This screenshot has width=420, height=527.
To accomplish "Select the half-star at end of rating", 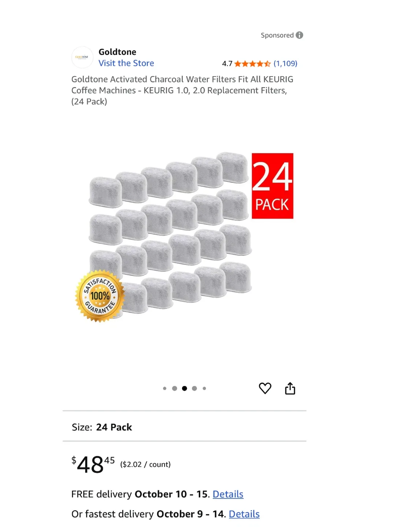I will (268, 63).
